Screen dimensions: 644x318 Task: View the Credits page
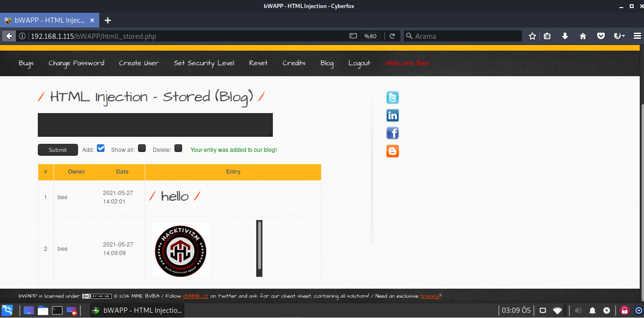294,63
